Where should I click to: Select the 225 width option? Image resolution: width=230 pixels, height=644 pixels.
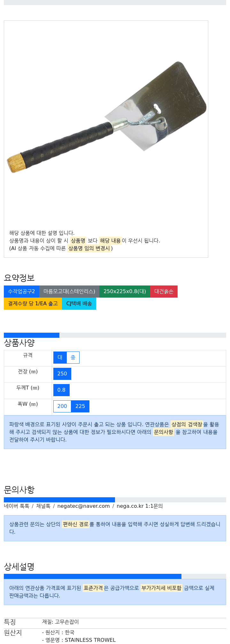80,406
